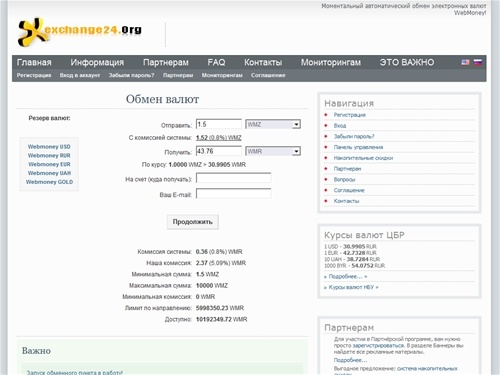Switch language with the US flag icon
The height and width of the screenshot is (375, 500).
pyautogui.click(x=465, y=62)
